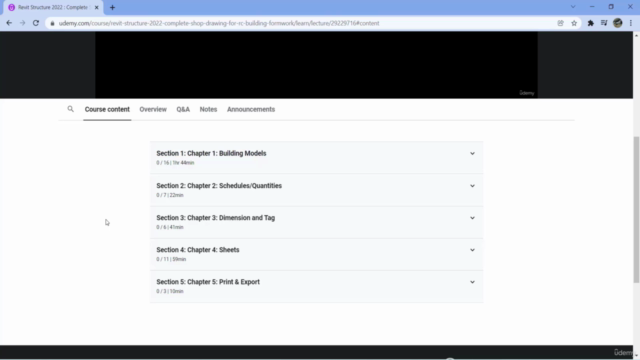This screenshot has height=360, width=640.
Task: Minimize the Chrome window
Action: click(592, 7)
